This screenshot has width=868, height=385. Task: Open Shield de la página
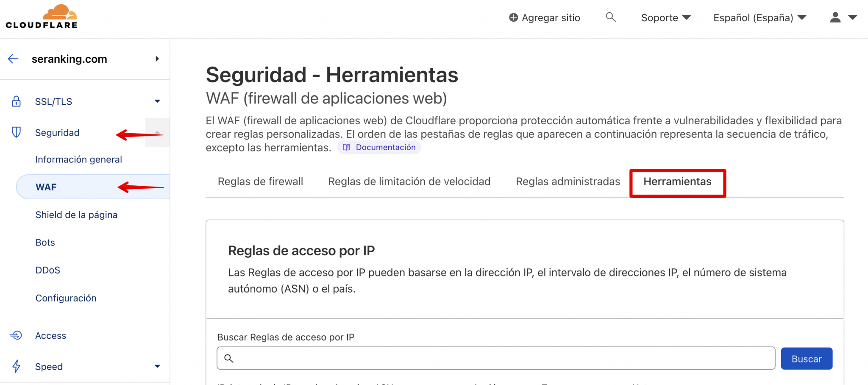[76, 215]
